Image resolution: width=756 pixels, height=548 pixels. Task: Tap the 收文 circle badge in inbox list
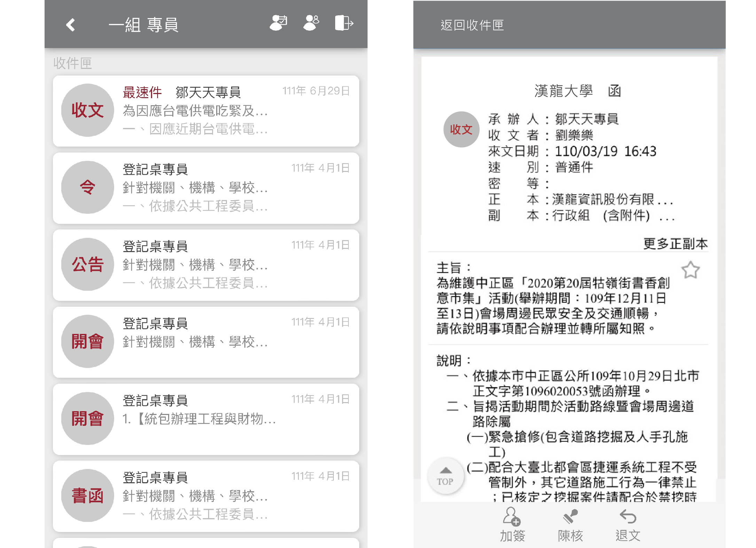point(88,110)
